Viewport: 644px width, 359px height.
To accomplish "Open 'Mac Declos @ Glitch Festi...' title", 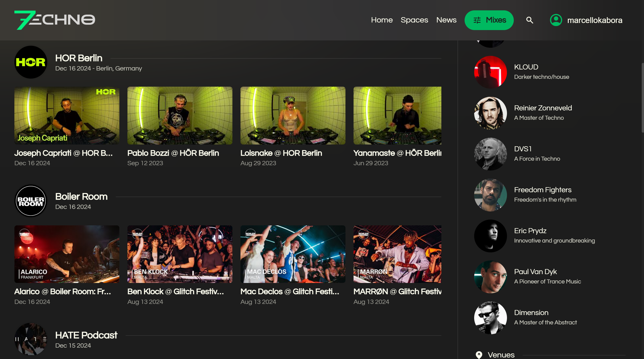I will click(x=290, y=292).
